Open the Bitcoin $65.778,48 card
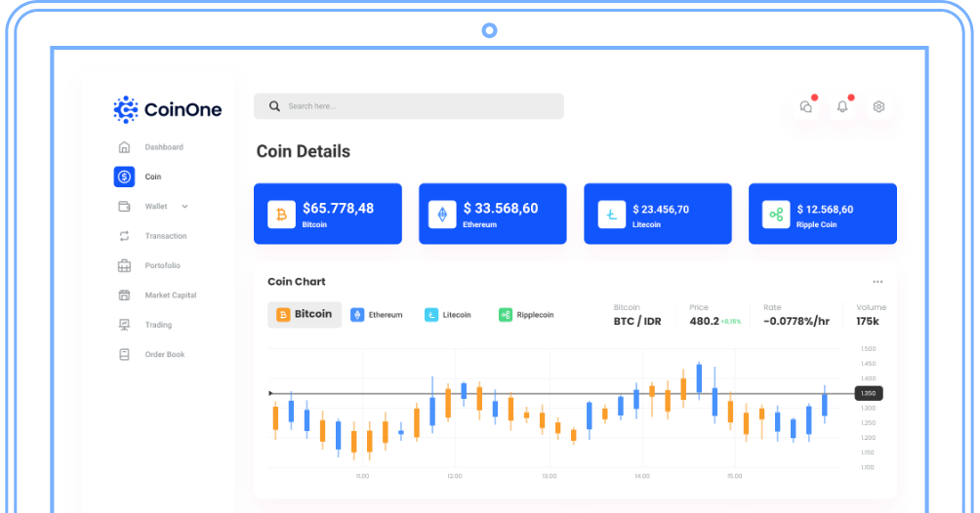980x513 pixels. [327, 214]
